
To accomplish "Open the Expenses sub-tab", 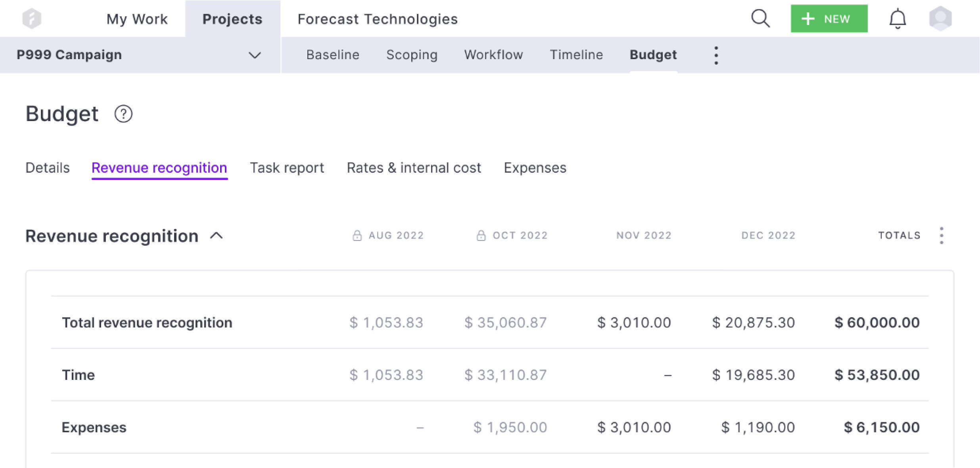I will pyautogui.click(x=535, y=168).
